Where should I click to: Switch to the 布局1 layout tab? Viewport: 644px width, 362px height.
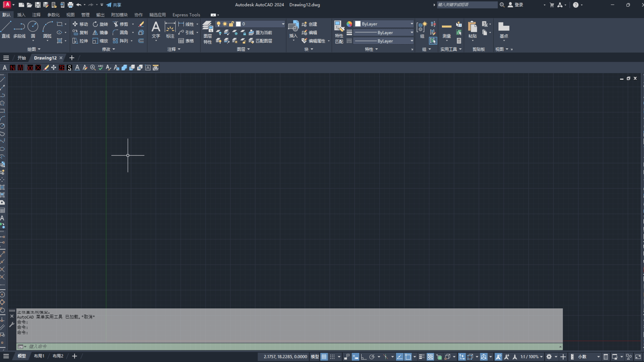(39, 356)
